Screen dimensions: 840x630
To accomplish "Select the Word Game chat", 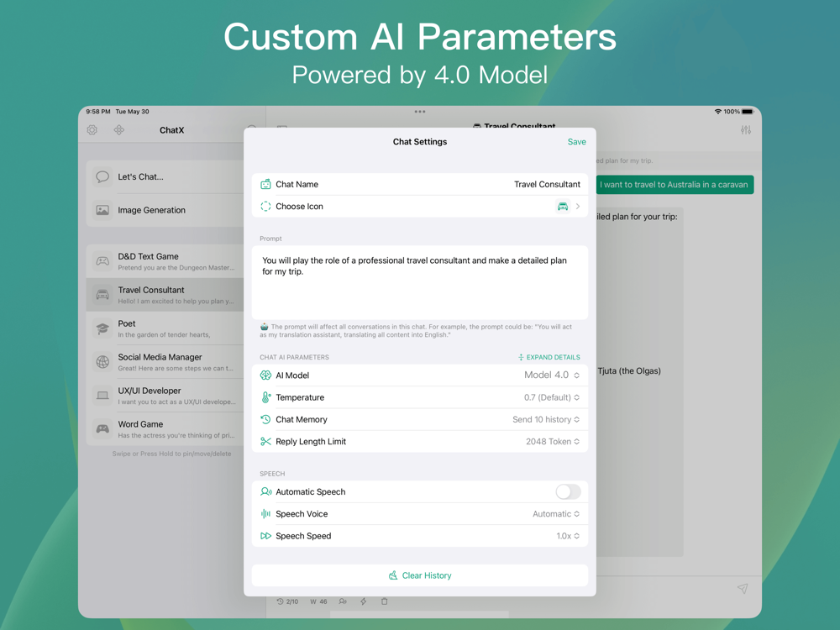I will [165, 429].
